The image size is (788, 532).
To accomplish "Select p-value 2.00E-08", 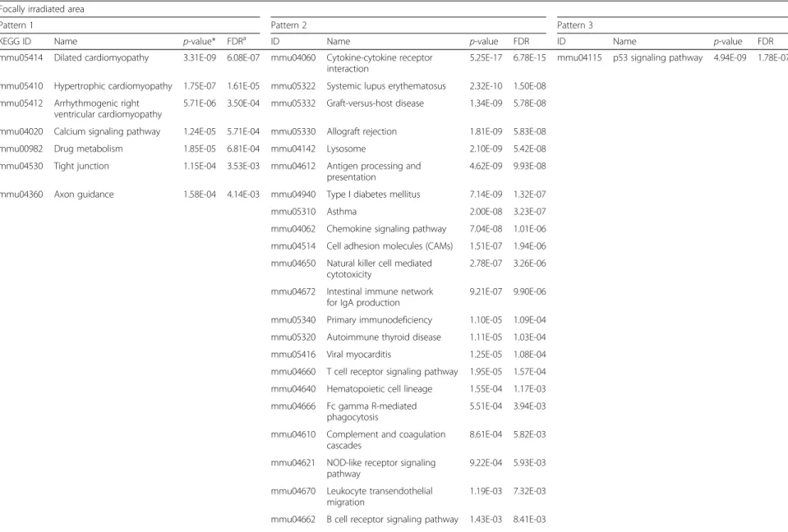I will click(486, 212).
